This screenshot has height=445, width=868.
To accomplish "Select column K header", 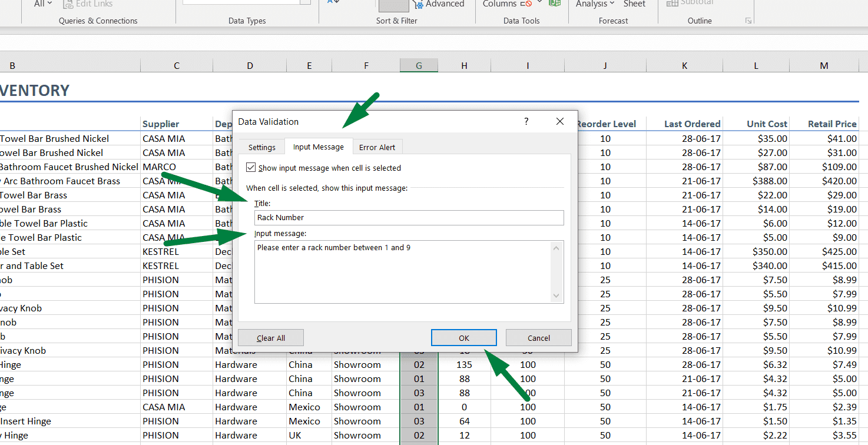I will click(x=685, y=66).
